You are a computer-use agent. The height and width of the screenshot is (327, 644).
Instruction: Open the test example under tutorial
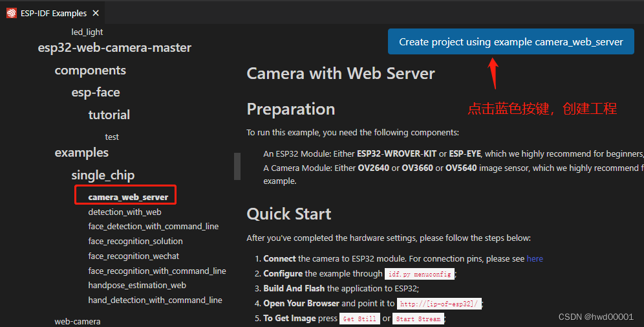click(112, 137)
